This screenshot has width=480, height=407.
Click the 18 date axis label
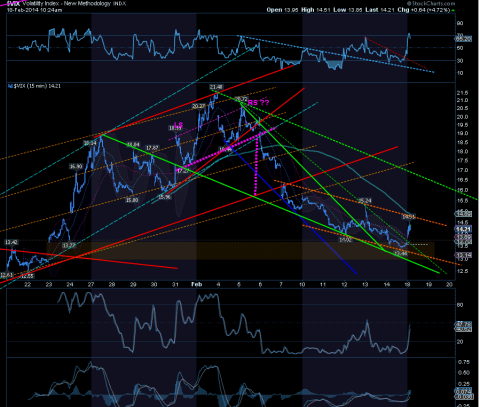point(407,285)
